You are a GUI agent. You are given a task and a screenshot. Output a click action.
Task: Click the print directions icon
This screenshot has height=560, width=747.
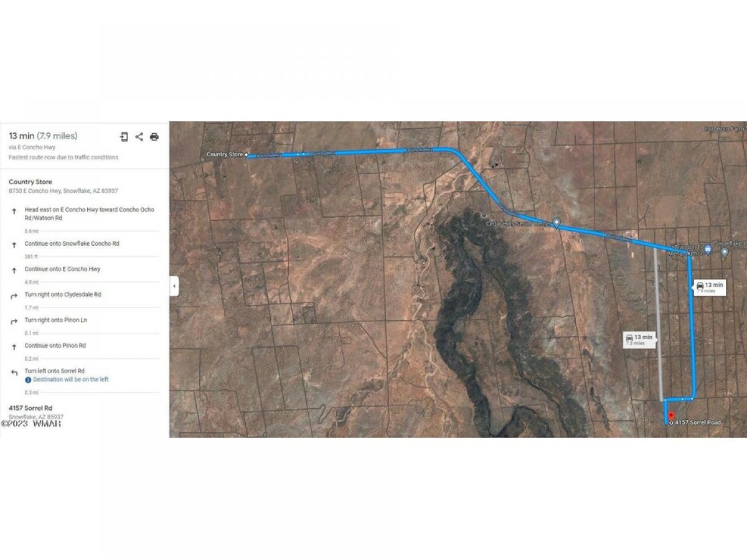[x=154, y=137]
